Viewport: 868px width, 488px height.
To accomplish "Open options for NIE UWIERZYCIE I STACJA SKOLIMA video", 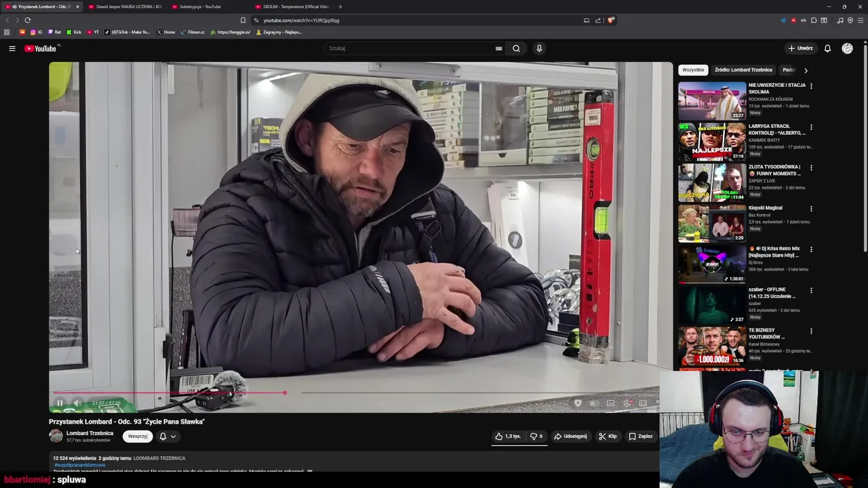I will point(811,86).
